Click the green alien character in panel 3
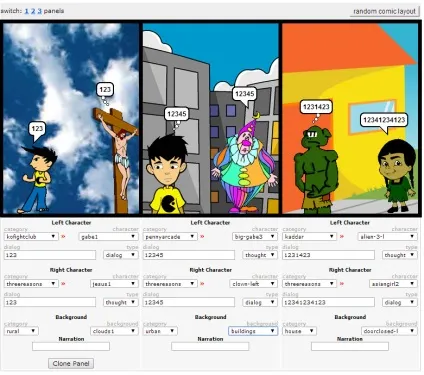The image size is (424, 375). tap(316, 170)
